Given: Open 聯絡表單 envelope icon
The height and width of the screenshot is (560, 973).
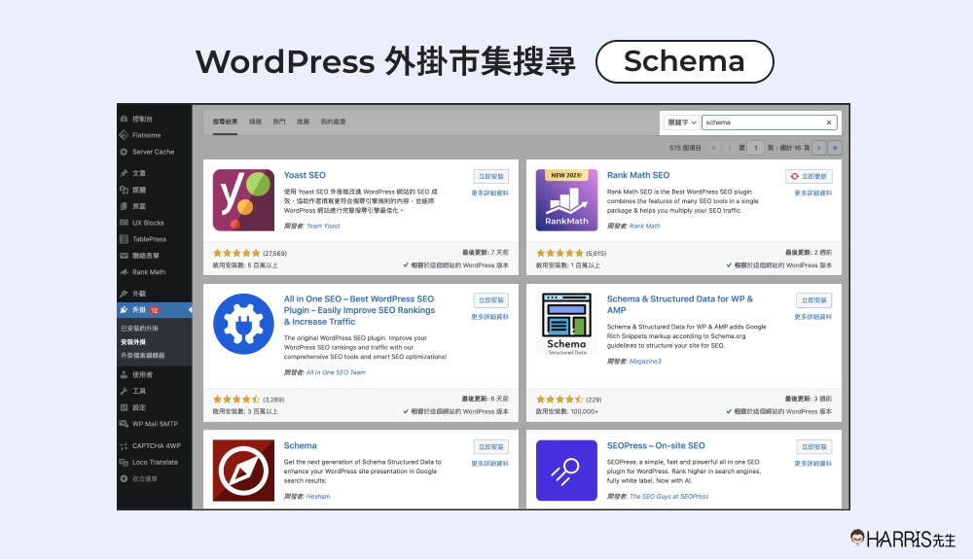Looking at the screenshot, I should click(x=125, y=256).
